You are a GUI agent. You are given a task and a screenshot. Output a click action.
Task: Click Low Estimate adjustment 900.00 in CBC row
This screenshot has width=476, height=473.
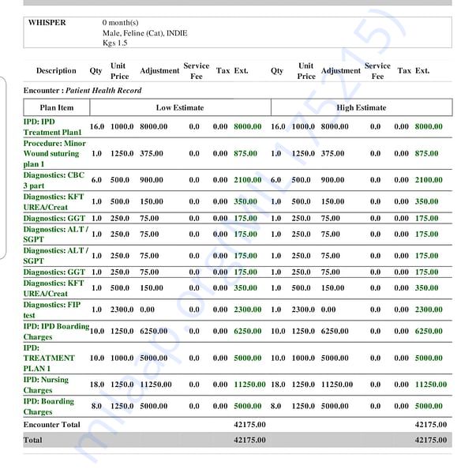click(152, 180)
